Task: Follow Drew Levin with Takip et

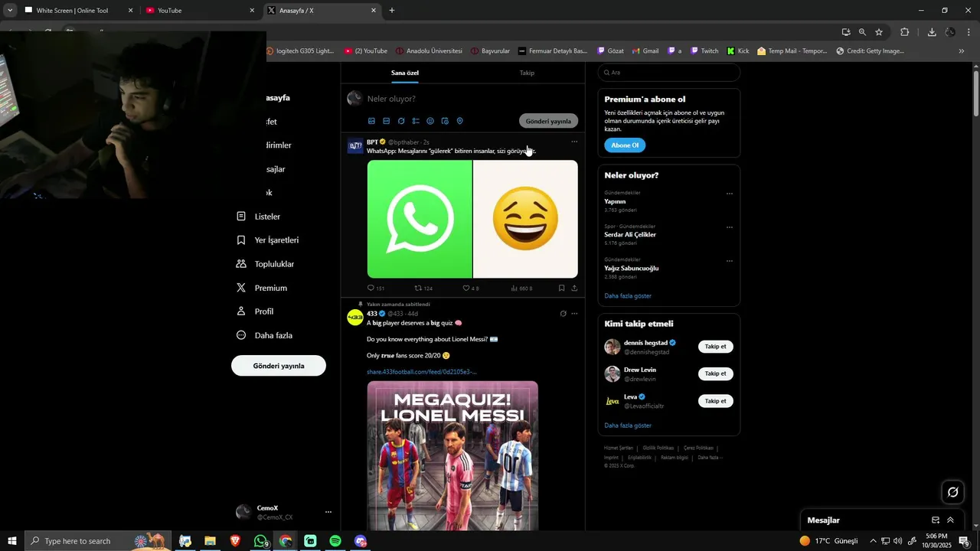Action: tap(716, 373)
